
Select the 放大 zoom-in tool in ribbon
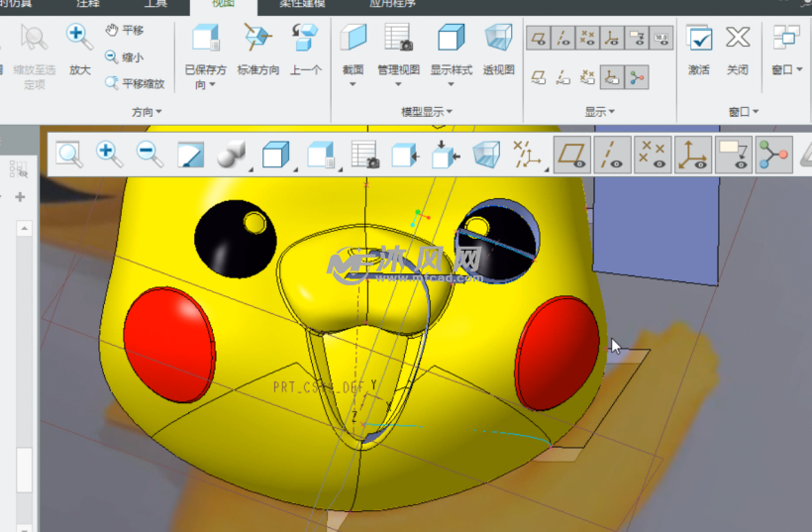79,50
